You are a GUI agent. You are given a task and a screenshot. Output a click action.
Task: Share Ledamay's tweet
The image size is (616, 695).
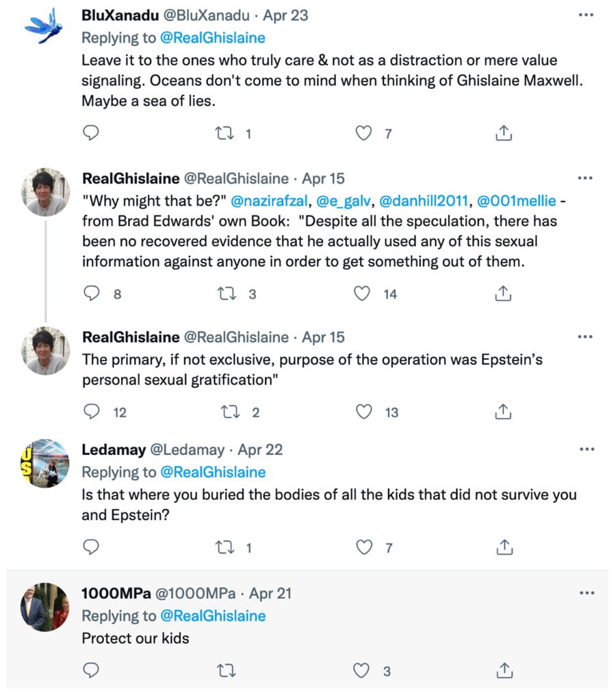504,547
